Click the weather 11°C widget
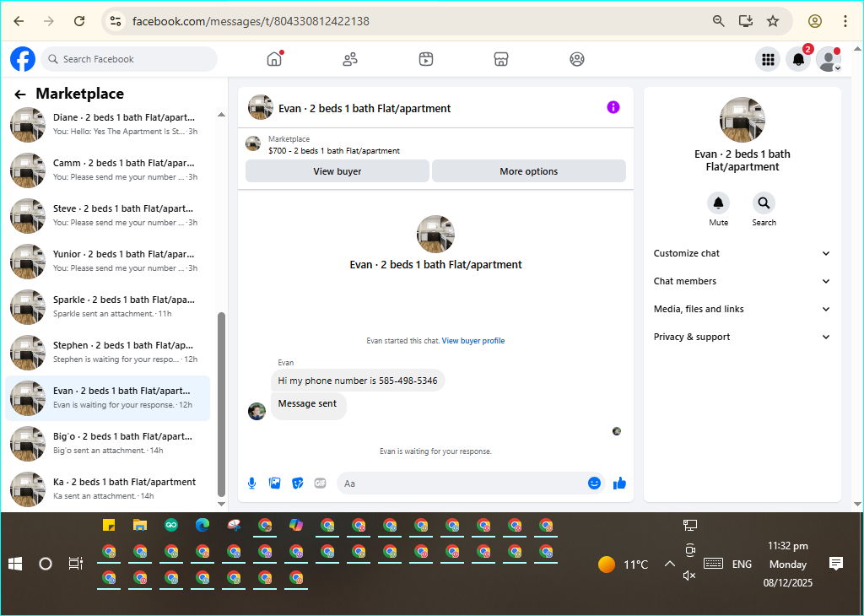This screenshot has width=864, height=616. 624,565
